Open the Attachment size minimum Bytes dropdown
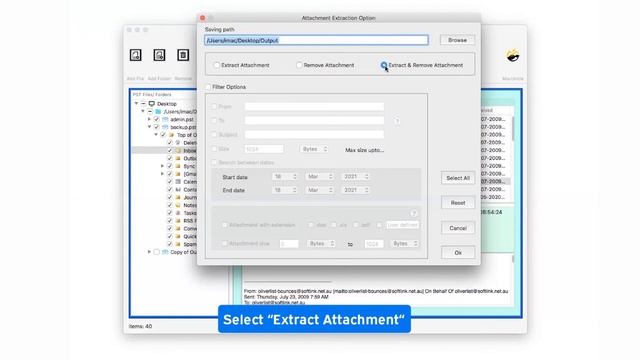Image resolution: width=640 pixels, height=360 pixels. pyautogui.click(x=321, y=244)
